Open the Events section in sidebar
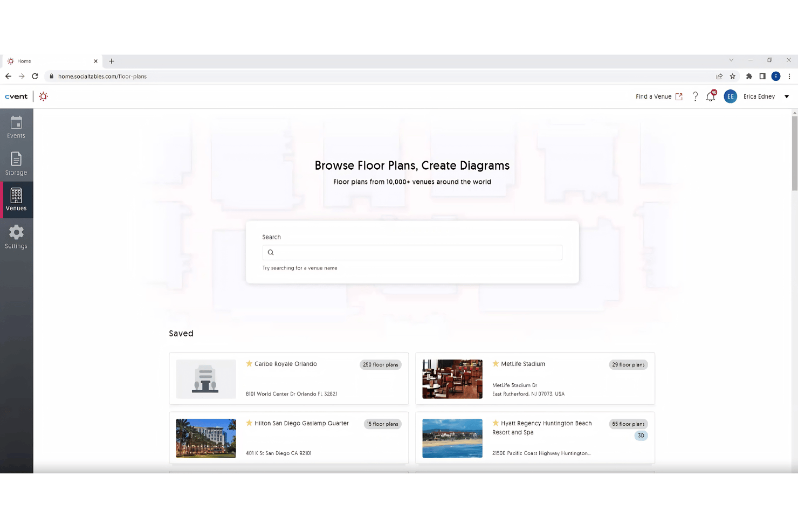 [x=16, y=128]
